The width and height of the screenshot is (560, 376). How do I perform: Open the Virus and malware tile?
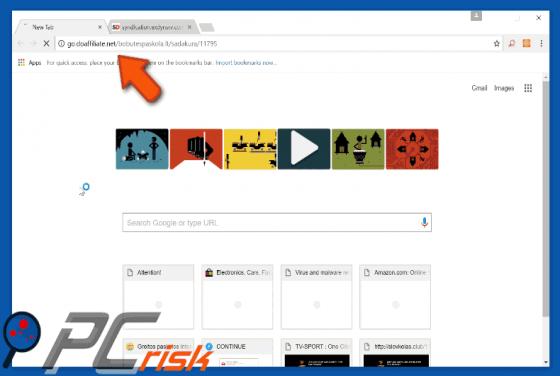pyautogui.click(x=316, y=296)
